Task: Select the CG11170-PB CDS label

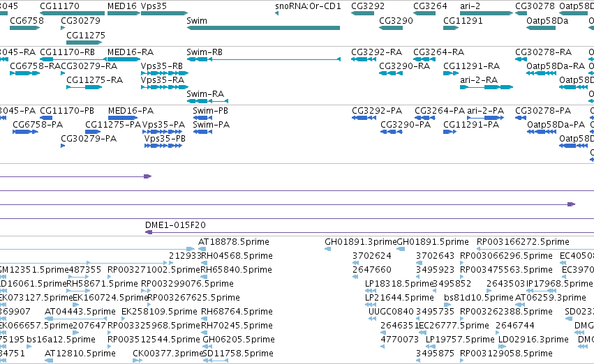Action: tap(67, 110)
